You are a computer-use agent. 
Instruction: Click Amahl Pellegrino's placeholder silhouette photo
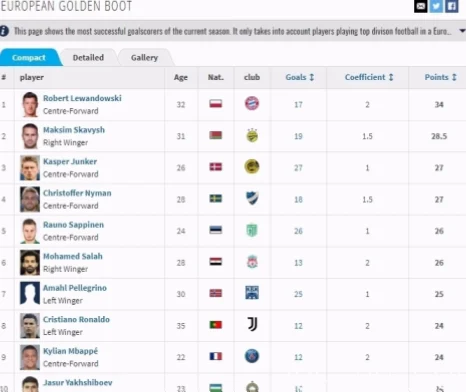pos(30,293)
